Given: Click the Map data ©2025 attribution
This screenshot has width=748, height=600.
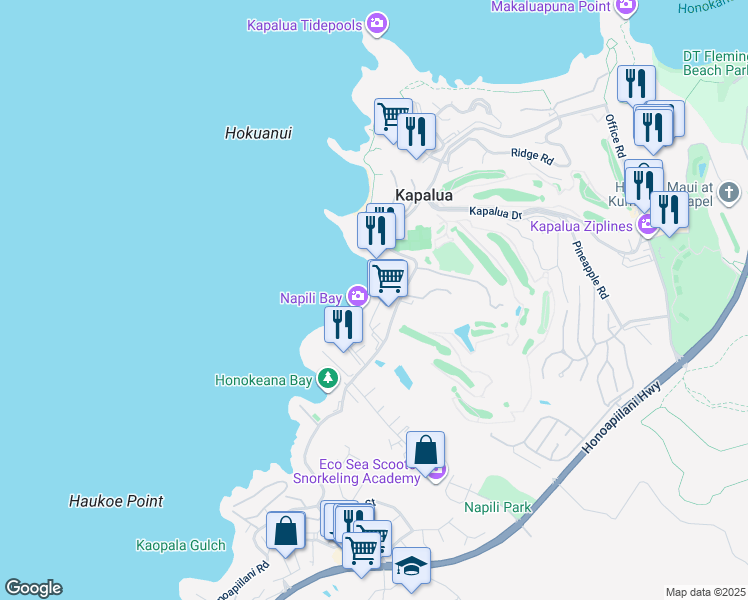Looking at the screenshot, I should tap(705, 592).
